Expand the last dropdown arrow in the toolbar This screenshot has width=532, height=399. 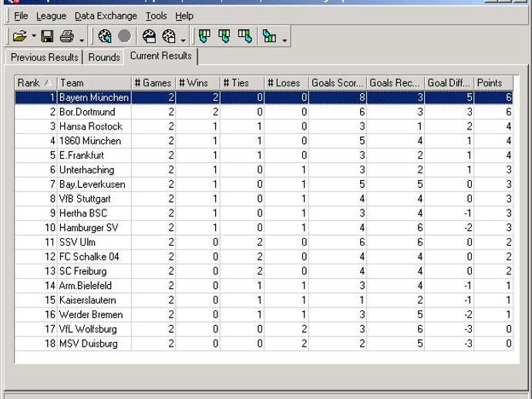tap(285, 41)
